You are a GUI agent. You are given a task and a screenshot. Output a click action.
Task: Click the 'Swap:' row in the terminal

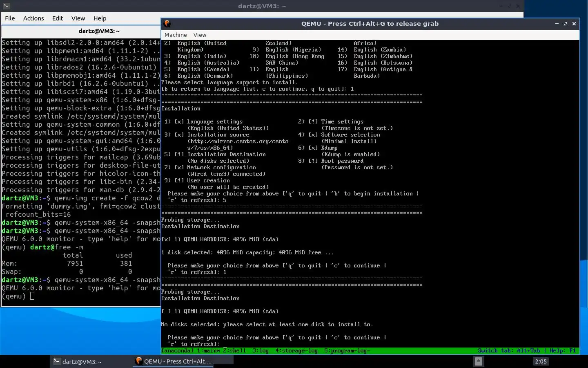(67, 272)
